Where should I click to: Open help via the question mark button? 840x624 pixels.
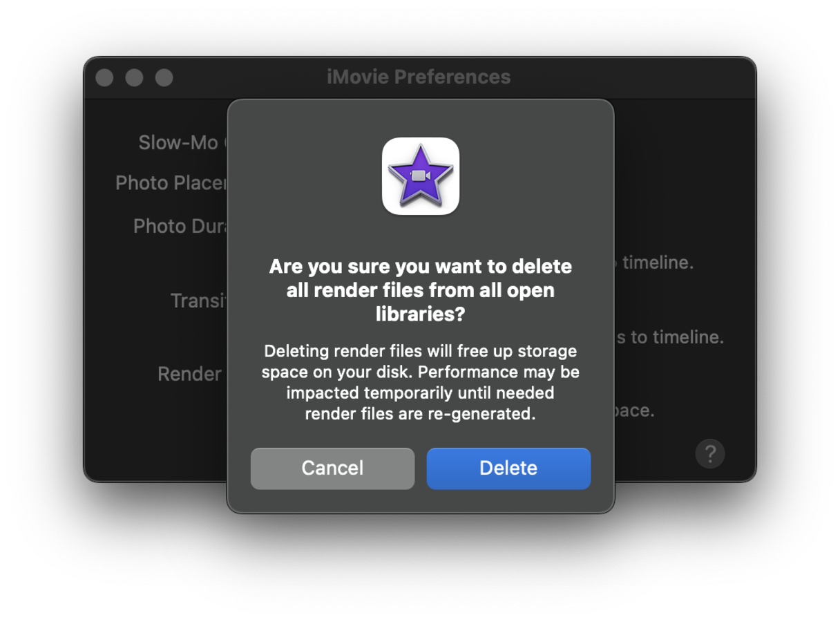tap(709, 454)
